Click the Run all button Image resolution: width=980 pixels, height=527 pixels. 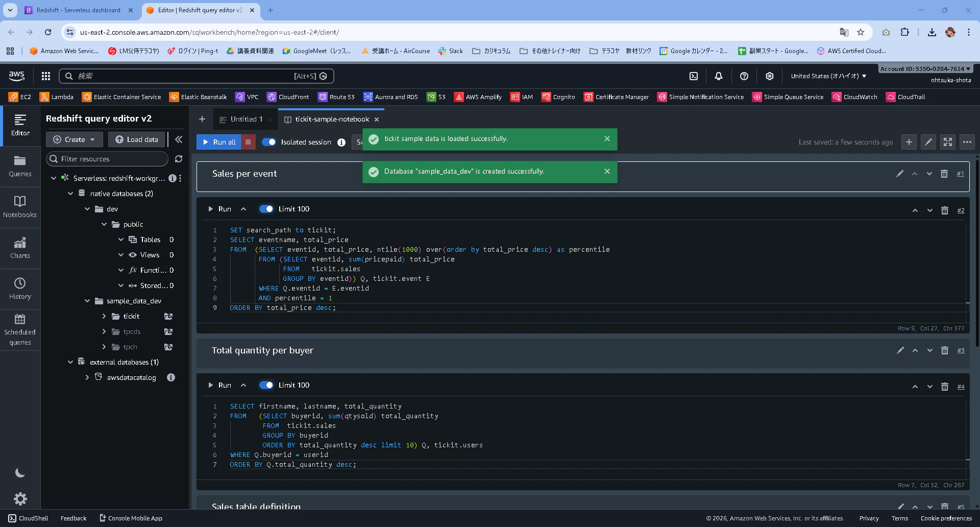pos(219,142)
